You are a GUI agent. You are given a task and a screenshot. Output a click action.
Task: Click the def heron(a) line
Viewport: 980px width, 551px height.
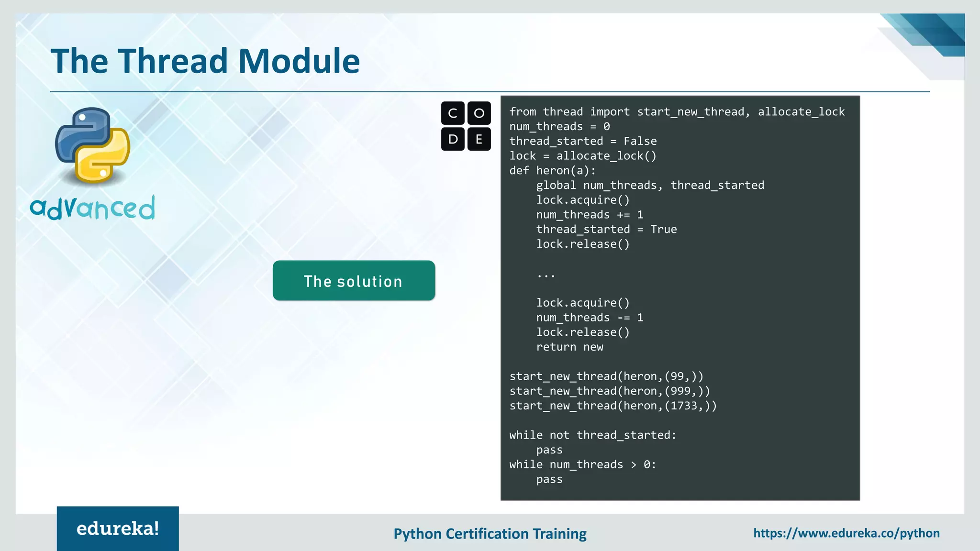coord(552,171)
